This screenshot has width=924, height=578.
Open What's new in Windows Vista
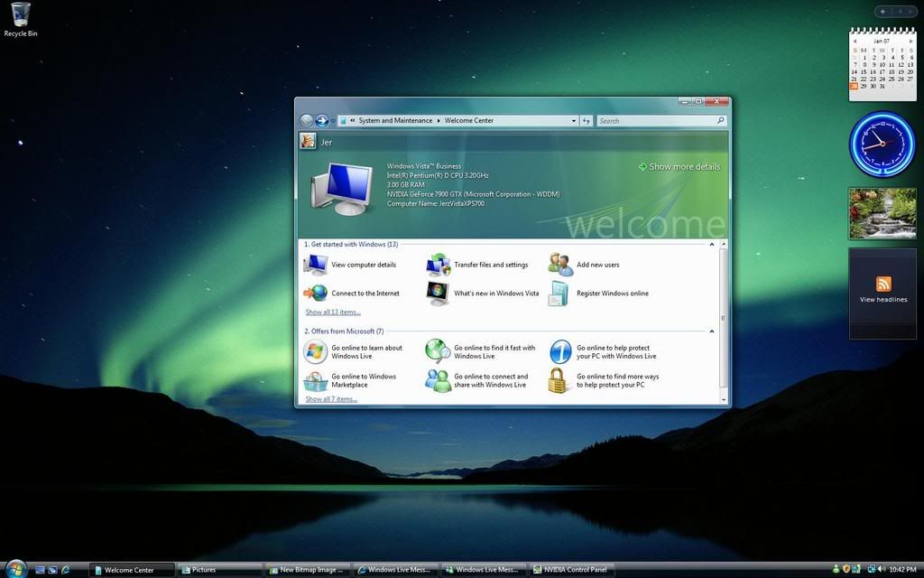482,294
